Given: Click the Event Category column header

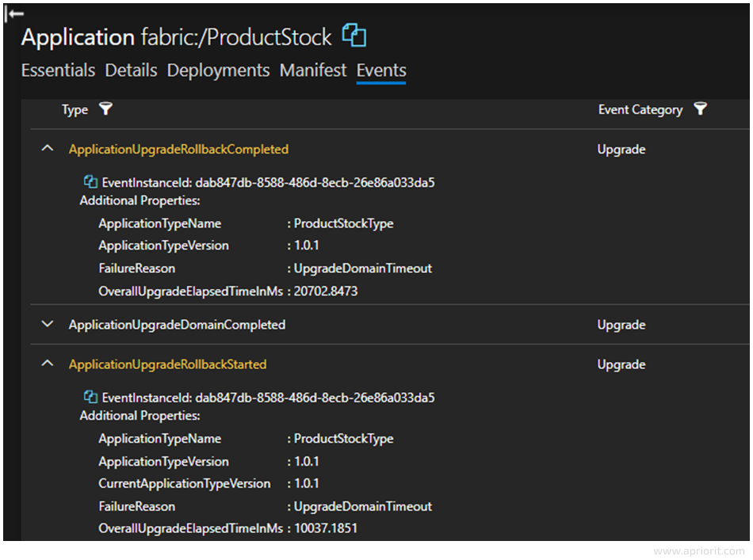Looking at the screenshot, I should tap(640, 110).
